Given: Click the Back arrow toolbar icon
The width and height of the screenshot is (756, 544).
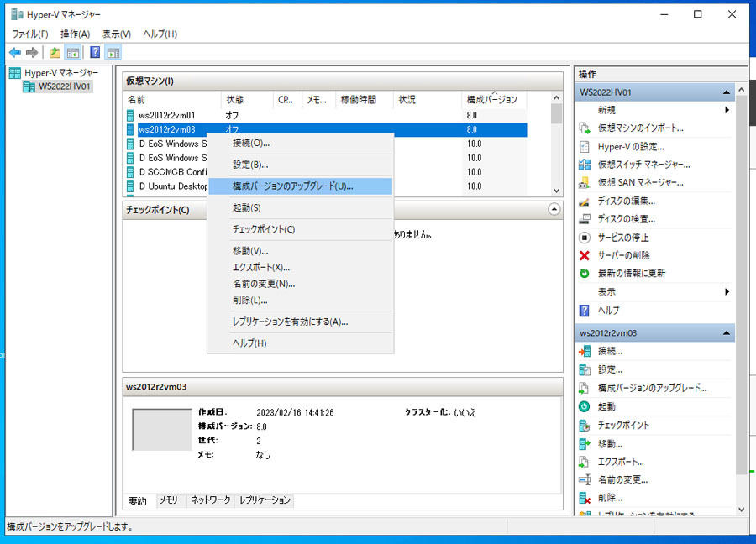Looking at the screenshot, I should click(15, 52).
